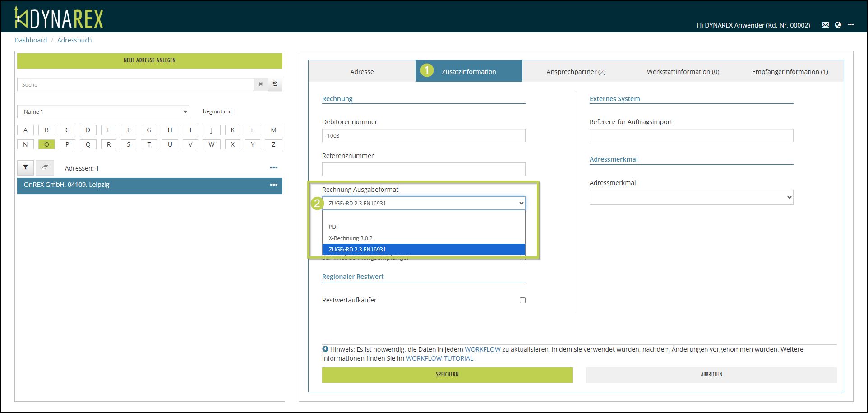Expand the Adressmerkmal dropdown
Screen dimensions: 868x413
pos(691,197)
